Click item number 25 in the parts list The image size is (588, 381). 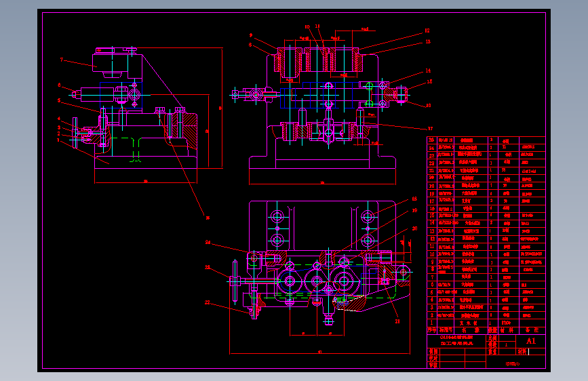(x=431, y=140)
